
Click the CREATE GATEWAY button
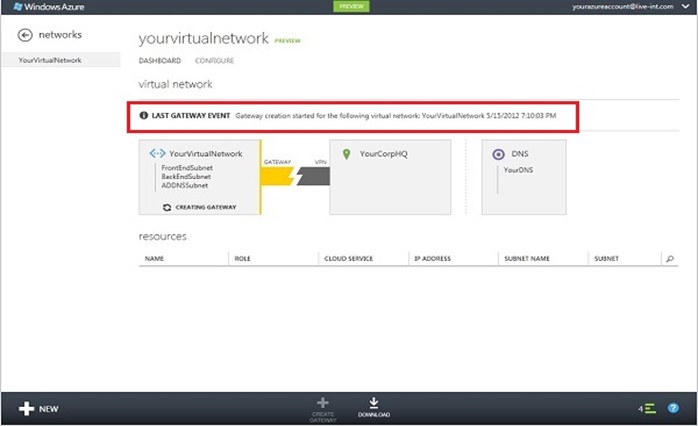click(x=323, y=410)
